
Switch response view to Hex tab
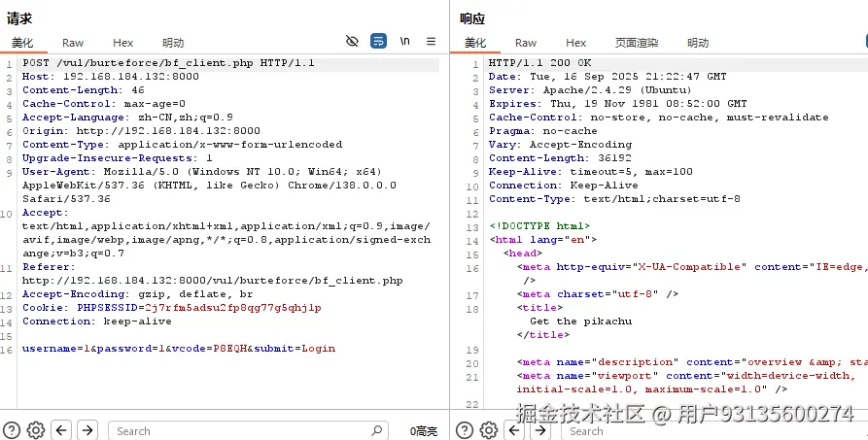click(x=575, y=43)
